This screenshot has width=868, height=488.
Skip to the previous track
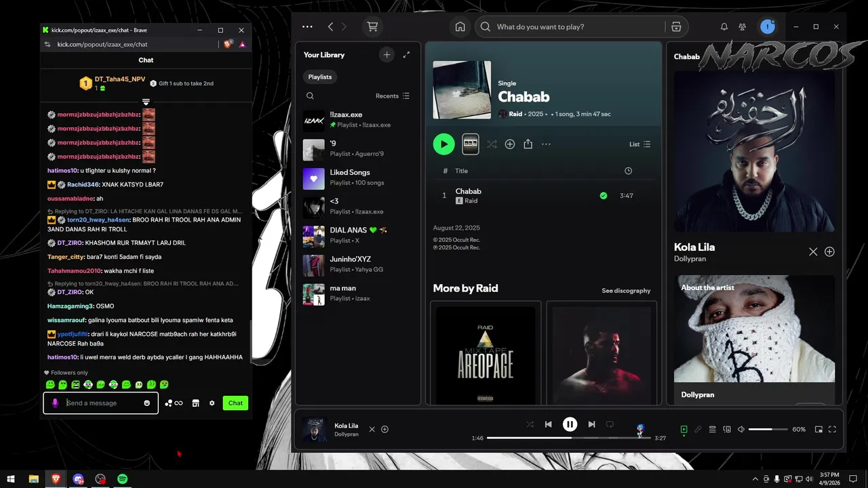click(x=548, y=424)
